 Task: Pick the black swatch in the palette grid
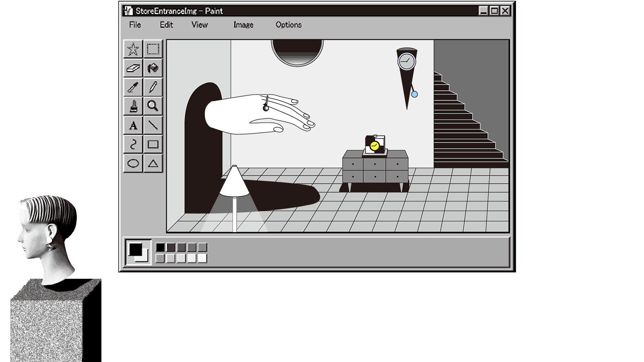[160, 247]
